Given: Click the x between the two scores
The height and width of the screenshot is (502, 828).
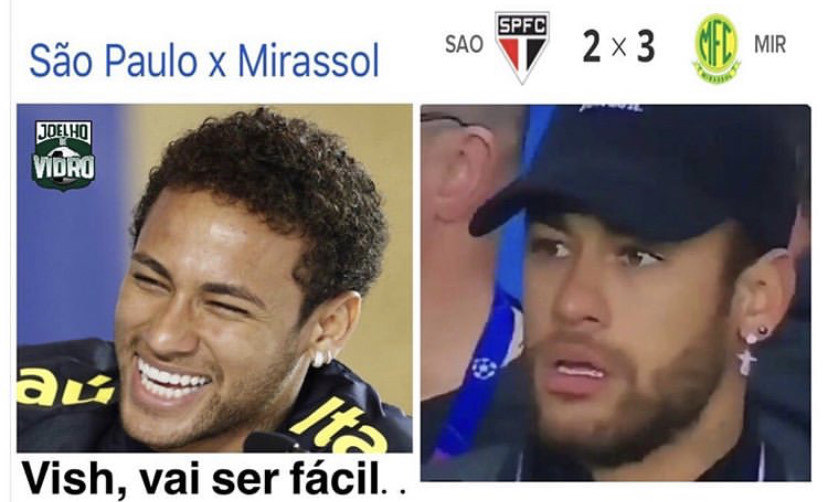Looking at the screenshot, I should coord(619,48).
